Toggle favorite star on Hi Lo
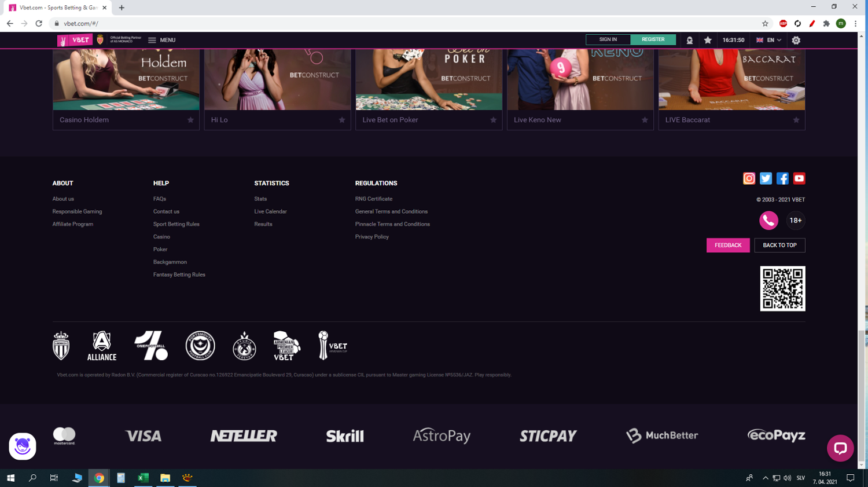This screenshot has width=868, height=487. point(342,120)
